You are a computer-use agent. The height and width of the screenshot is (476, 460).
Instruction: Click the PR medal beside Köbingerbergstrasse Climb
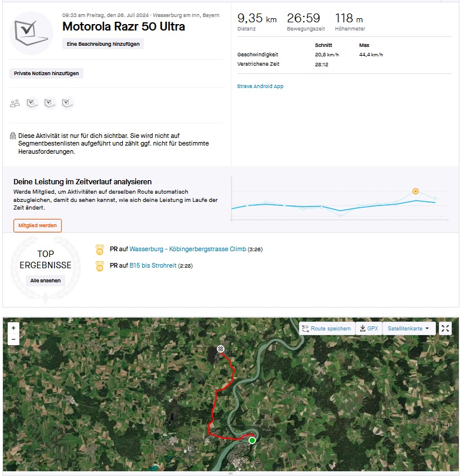99,249
